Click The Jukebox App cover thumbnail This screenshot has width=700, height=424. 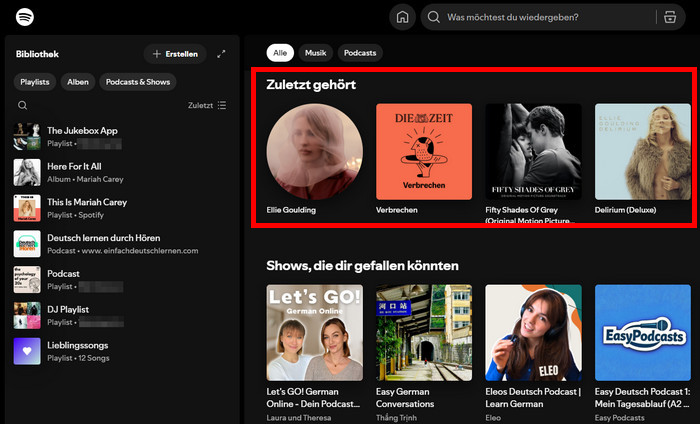(x=27, y=137)
